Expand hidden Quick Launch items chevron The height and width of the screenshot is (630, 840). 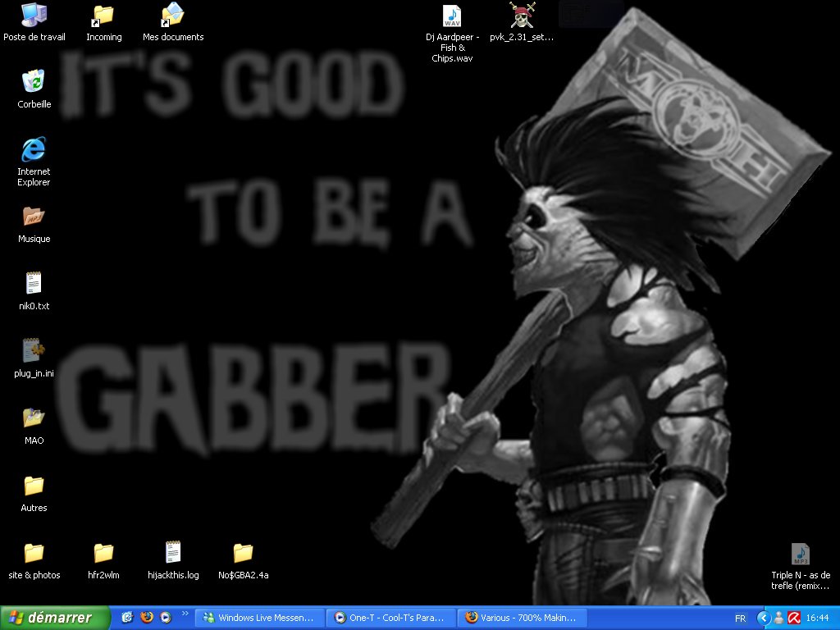tap(185, 614)
